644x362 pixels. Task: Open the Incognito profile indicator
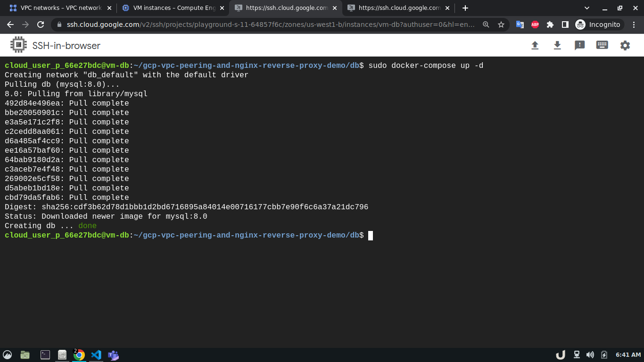click(x=599, y=25)
